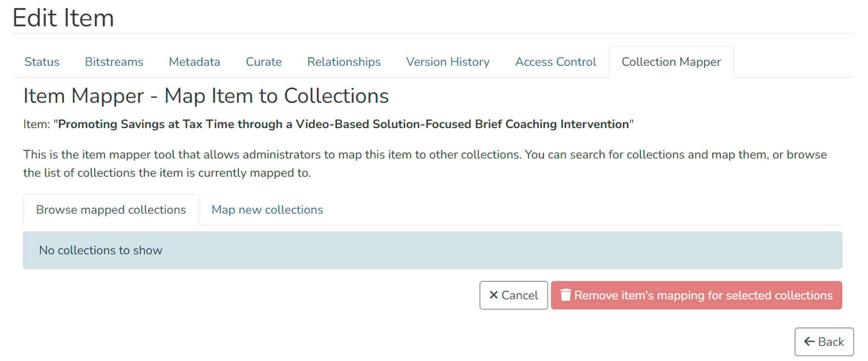Open the Bitstreams tab
This screenshot has width=868, height=361.
coord(114,62)
